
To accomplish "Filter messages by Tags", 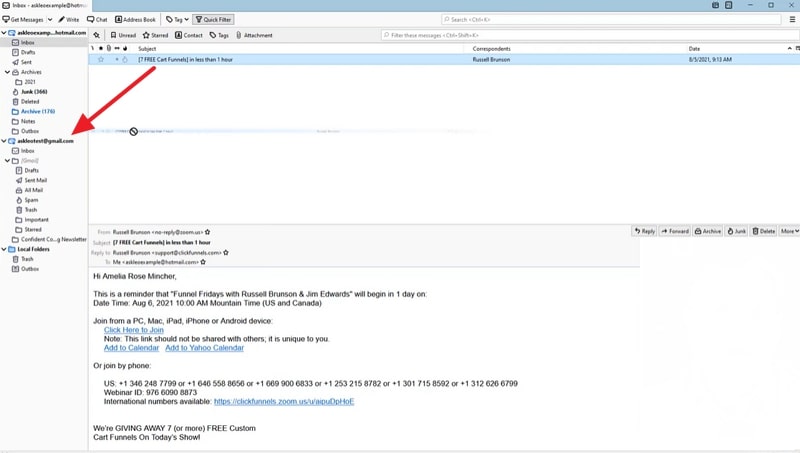I will [219, 35].
